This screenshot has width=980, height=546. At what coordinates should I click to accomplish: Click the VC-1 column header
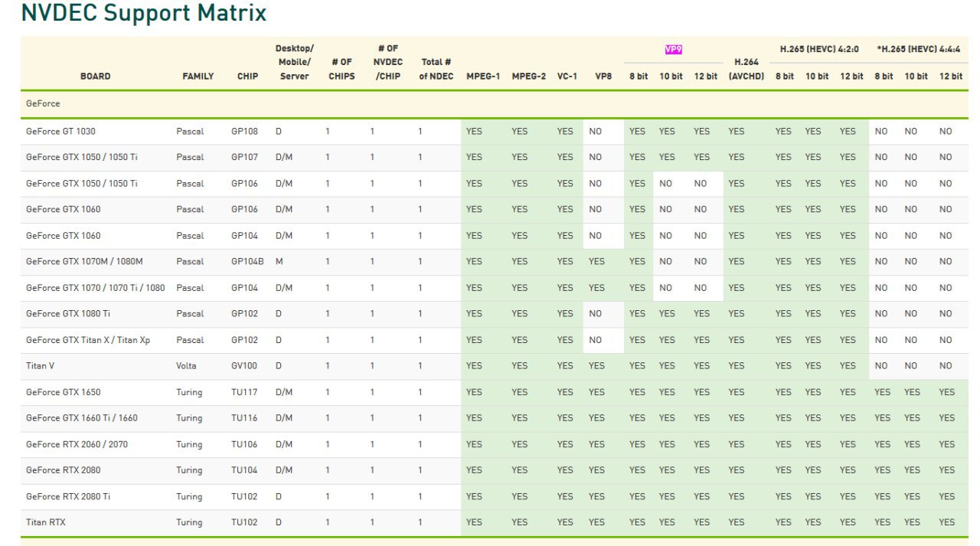[x=567, y=76]
